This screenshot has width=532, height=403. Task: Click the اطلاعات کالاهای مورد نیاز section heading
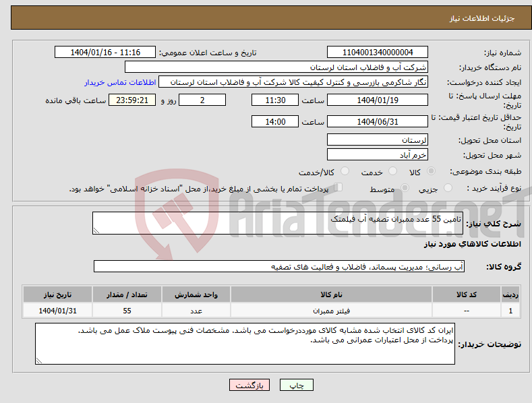pos(472,244)
